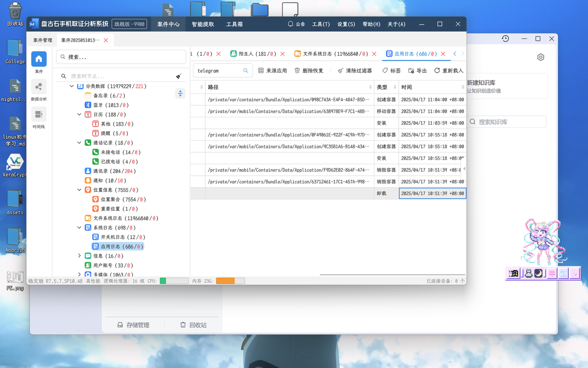Click 回收站 button in the back window
Image resolution: width=588 pixels, height=368 pixels.
[193, 325]
